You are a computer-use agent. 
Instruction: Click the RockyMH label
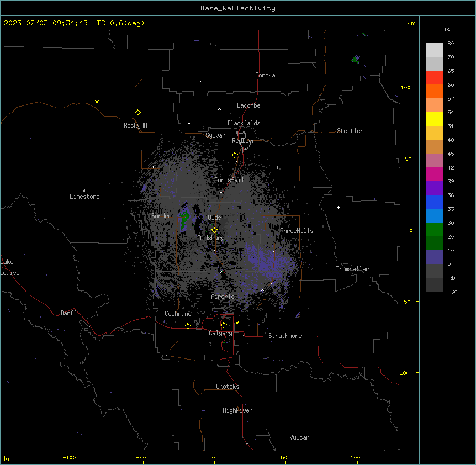135,125
